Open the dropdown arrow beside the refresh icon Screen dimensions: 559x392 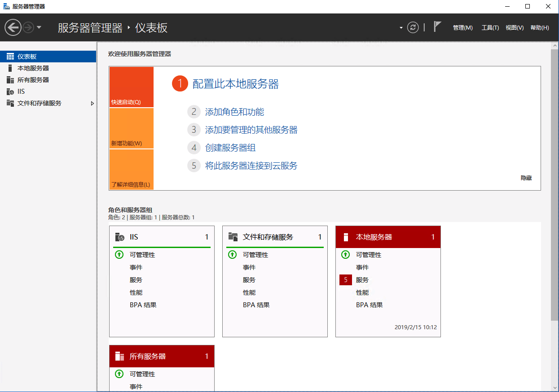pyautogui.click(x=401, y=28)
